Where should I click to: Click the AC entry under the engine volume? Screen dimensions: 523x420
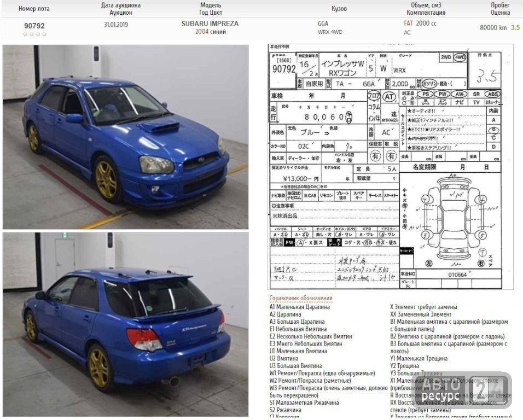pos(407,32)
